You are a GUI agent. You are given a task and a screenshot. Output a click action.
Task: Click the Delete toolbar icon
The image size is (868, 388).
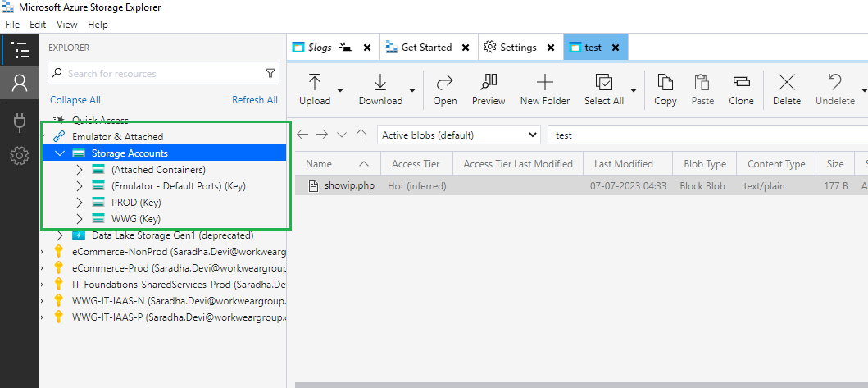point(787,89)
